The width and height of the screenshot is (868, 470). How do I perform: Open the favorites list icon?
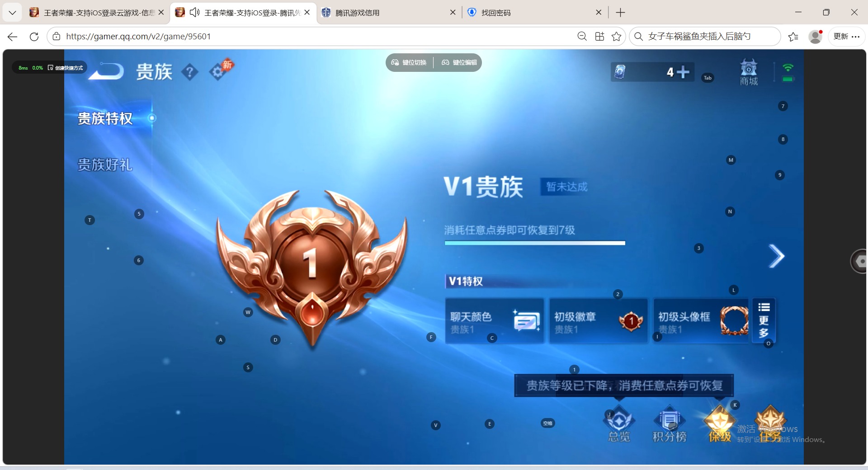793,37
